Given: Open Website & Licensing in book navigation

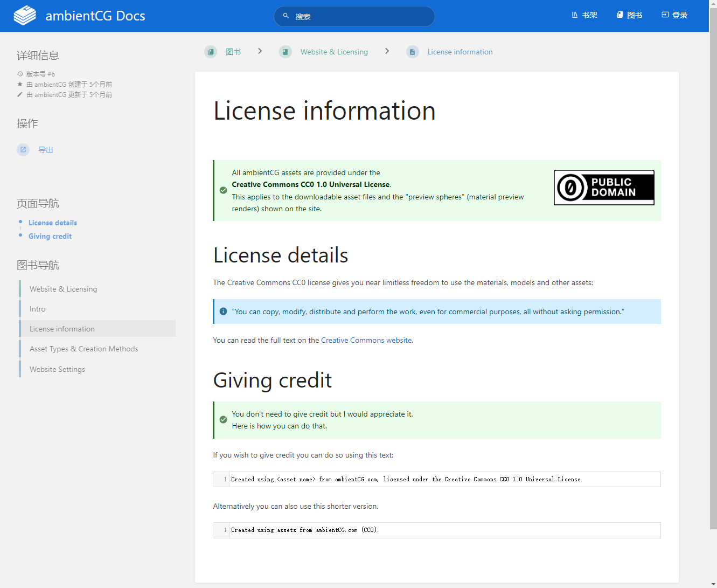Looking at the screenshot, I should pyautogui.click(x=97, y=289).
